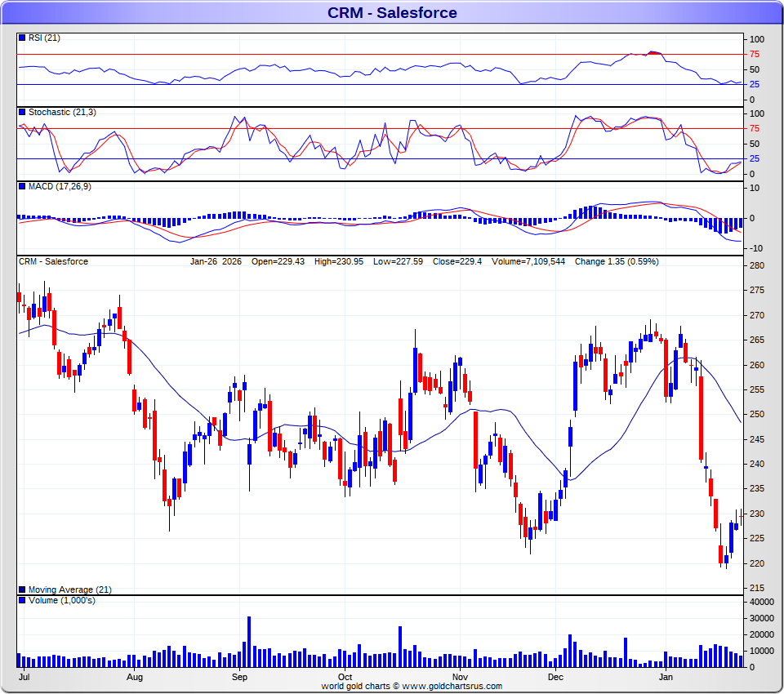Click the MACD (17,26,9) legend square
Image resolution: width=784 pixels, height=694 pixels.
click(x=22, y=186)
